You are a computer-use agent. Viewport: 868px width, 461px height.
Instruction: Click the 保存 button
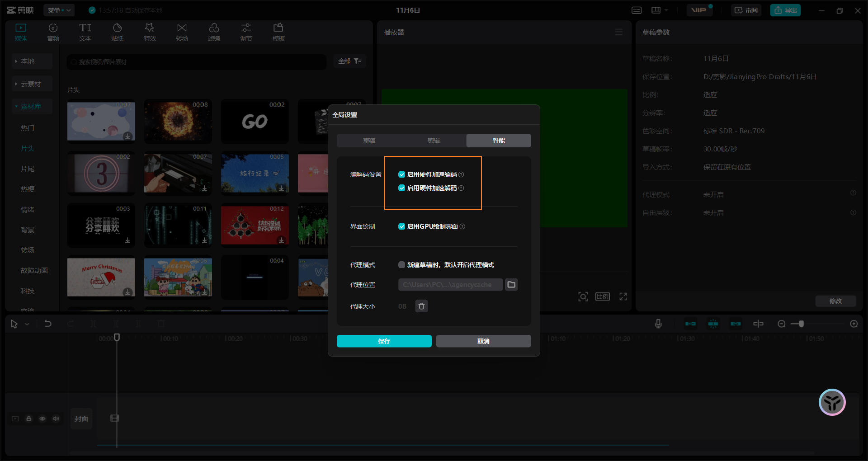(x=384, y=341)
